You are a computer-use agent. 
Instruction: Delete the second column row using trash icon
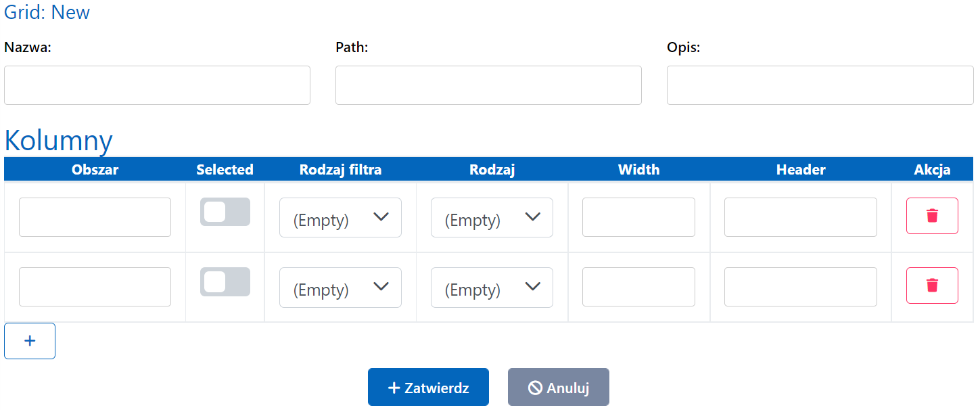click(932, 285)
